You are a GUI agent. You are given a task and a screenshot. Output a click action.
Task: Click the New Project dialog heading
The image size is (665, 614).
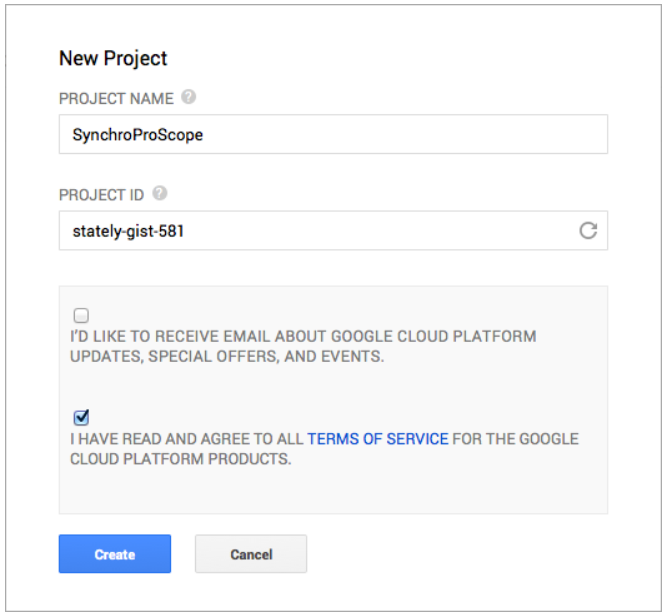pyautogui.click(x=112, y=58)
